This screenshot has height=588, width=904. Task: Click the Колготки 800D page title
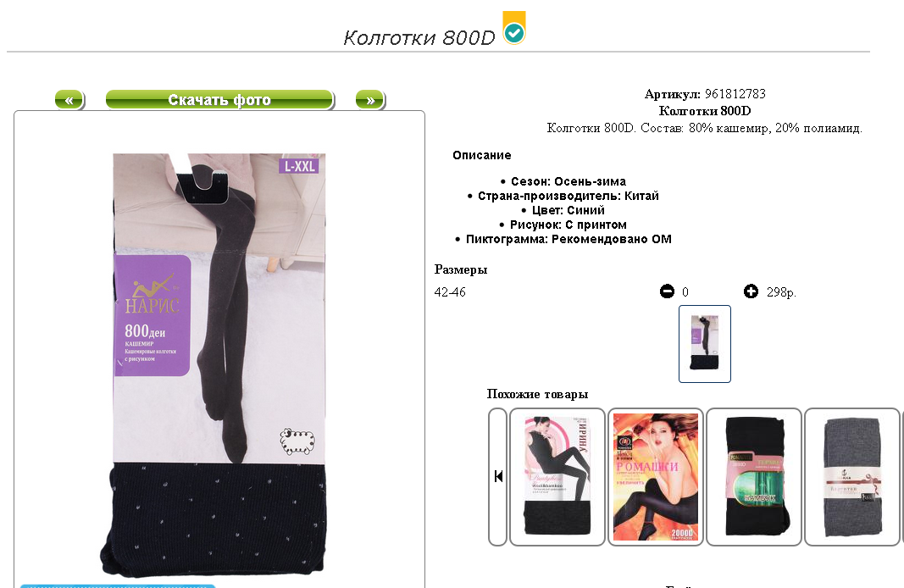point(419,37)
